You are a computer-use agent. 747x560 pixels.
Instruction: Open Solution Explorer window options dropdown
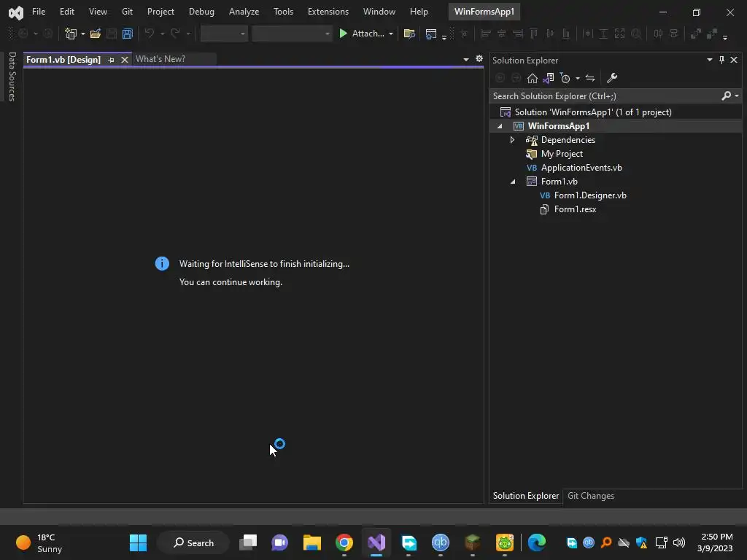coord(709,60)
